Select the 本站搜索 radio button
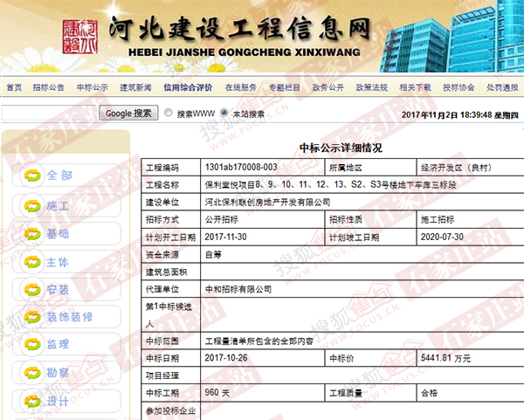 tap(224, 113)
